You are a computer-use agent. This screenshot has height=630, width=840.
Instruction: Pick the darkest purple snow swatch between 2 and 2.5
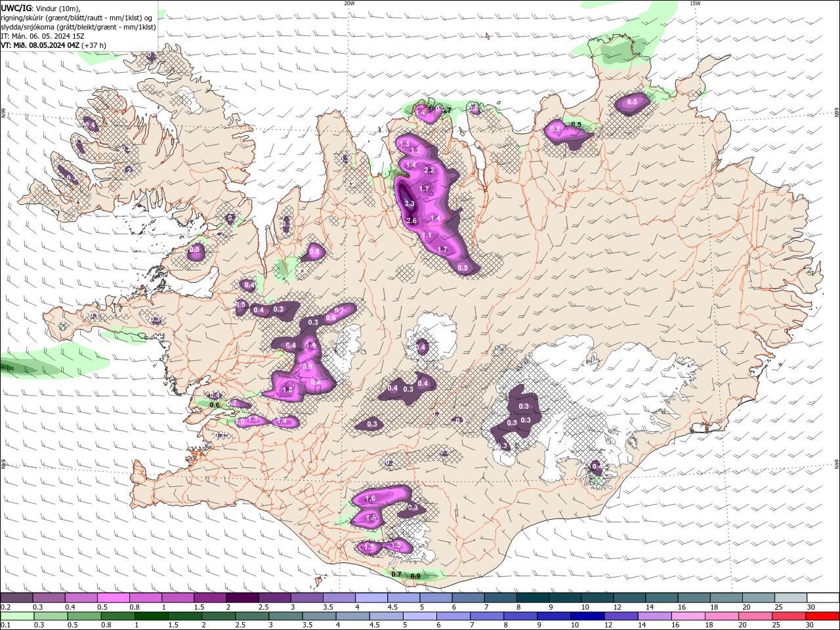[242, 598]
